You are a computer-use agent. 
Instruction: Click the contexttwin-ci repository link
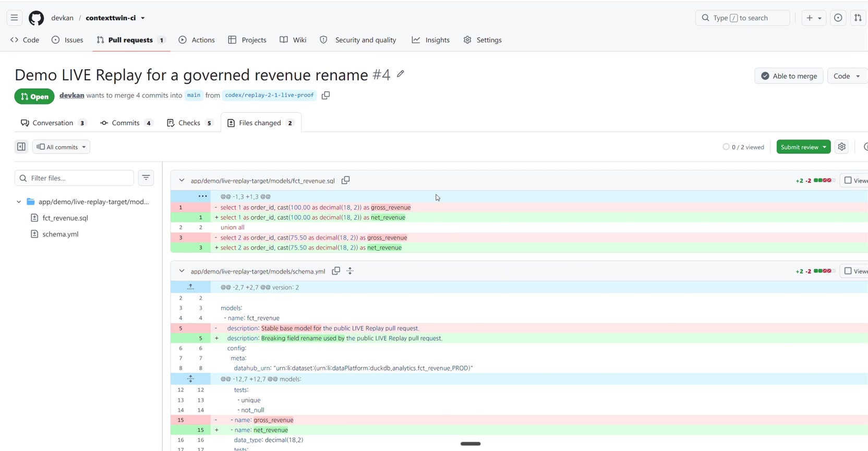(111, 18)
